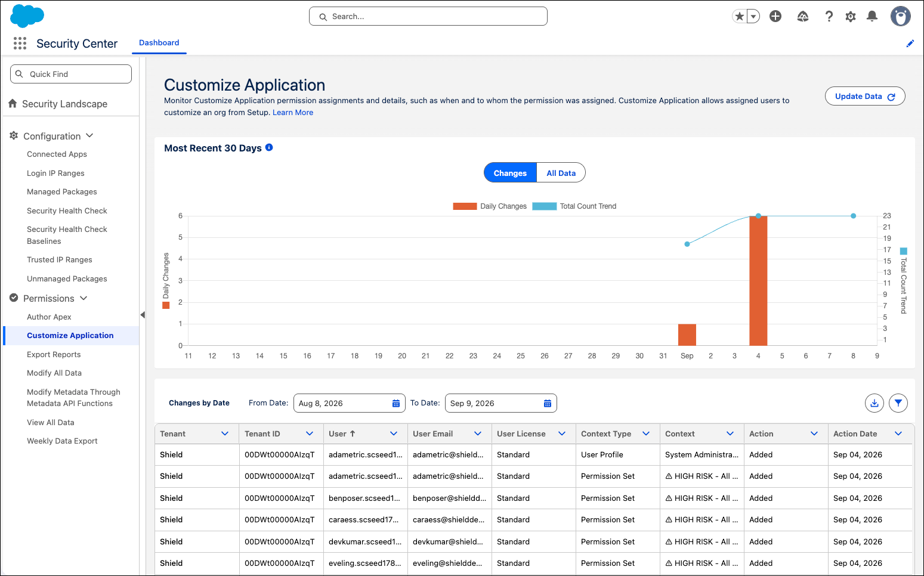This screenshot has height=576, width=924.
Task: Focus the Quick Find box
Action: (71, 74)
